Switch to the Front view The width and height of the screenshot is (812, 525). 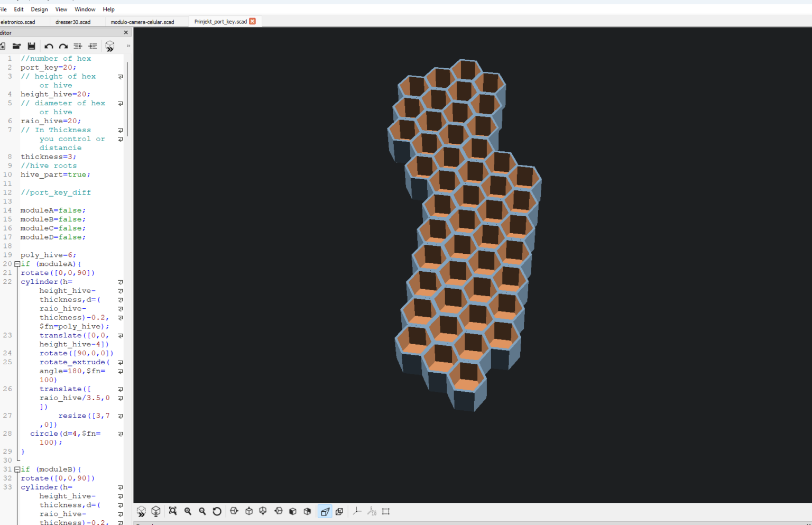pos(292,511)
